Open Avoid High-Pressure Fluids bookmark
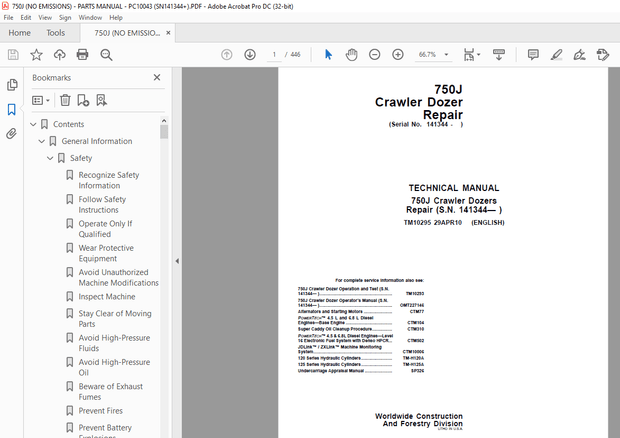The width and height of the screenshot is (620, 438). click(114, 343)
